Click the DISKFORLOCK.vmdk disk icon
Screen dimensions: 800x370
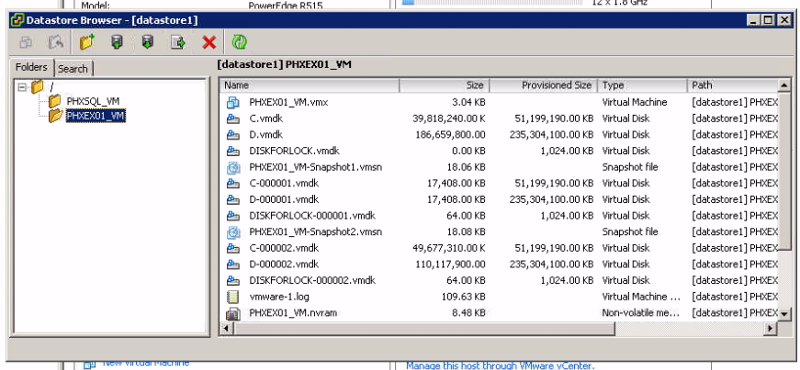(x=233, y=151)
